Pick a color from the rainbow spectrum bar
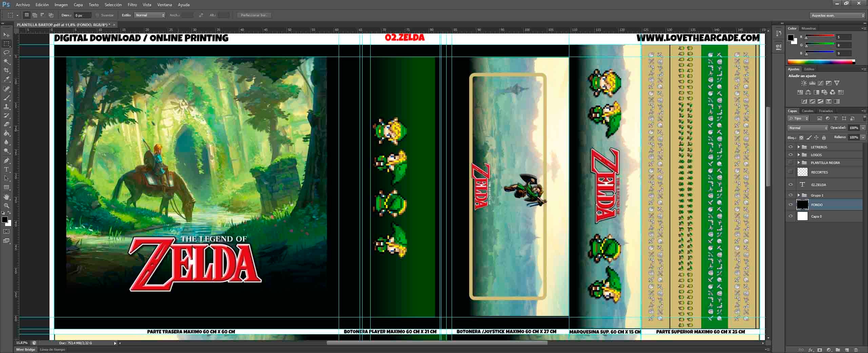The height and width of the screenshot is (353, 868). 821,62
